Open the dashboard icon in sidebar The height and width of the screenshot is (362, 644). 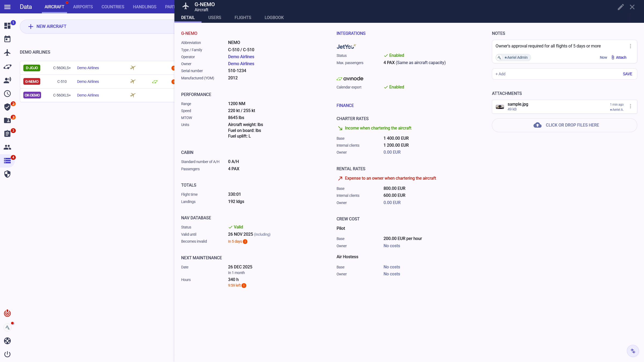(8, 26)
